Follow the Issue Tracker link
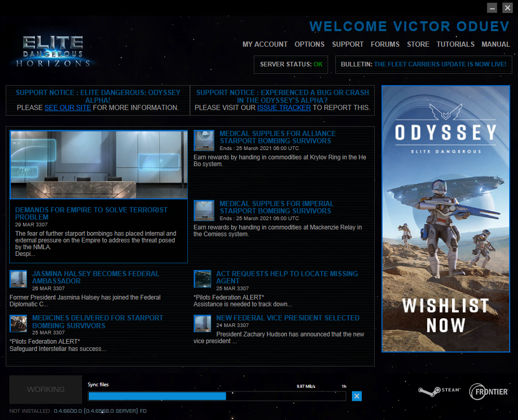This screenshot has height=420, width=518. coord(284,108)
